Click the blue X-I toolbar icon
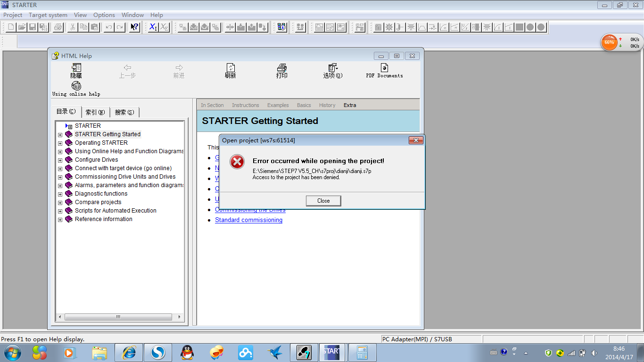The height and width of the screenshot is (362, 644). coord(153,27)
